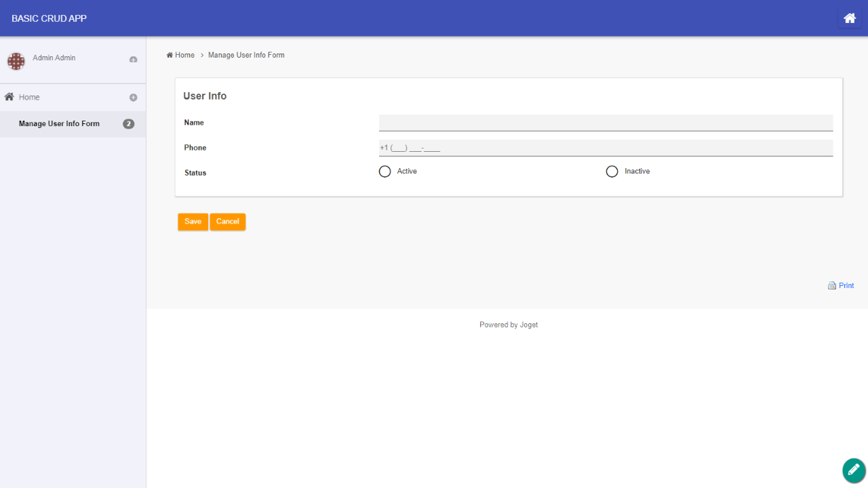This screenshot has width=868, height=488.
Task: Click the Print link text
Action: point(846,286)
